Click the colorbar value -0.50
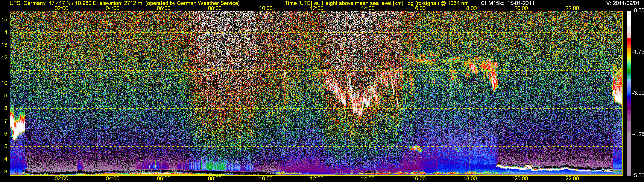 pos(638,10)
